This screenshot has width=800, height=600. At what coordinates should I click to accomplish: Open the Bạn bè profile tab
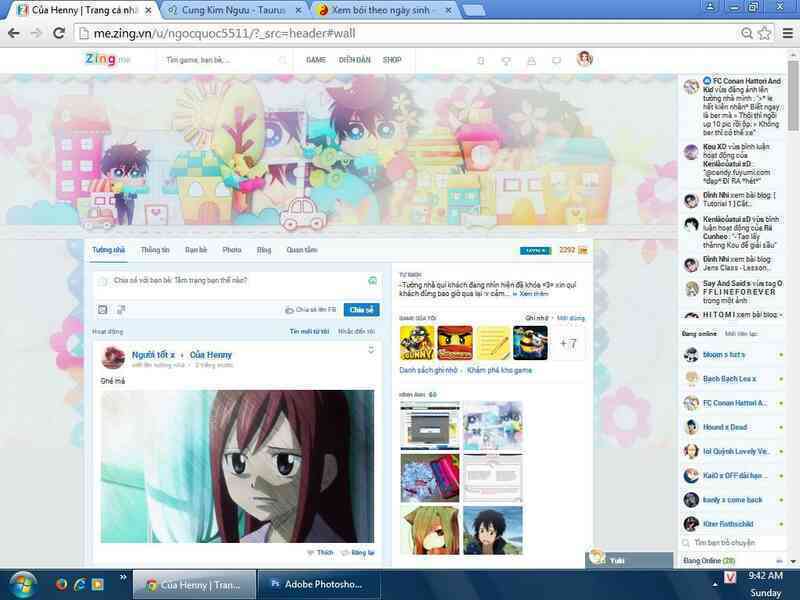tap(196, 250)
